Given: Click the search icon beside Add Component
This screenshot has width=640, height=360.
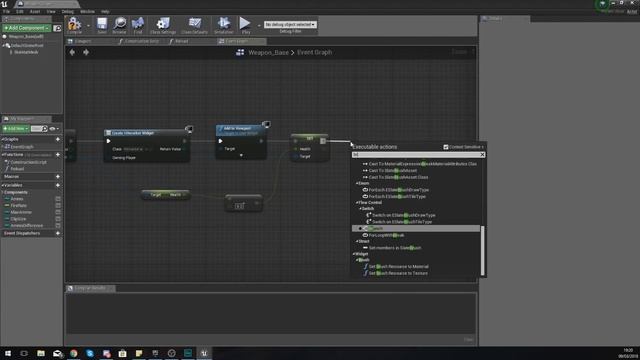Looking at the screenshot, I should (x=57, y=28).
